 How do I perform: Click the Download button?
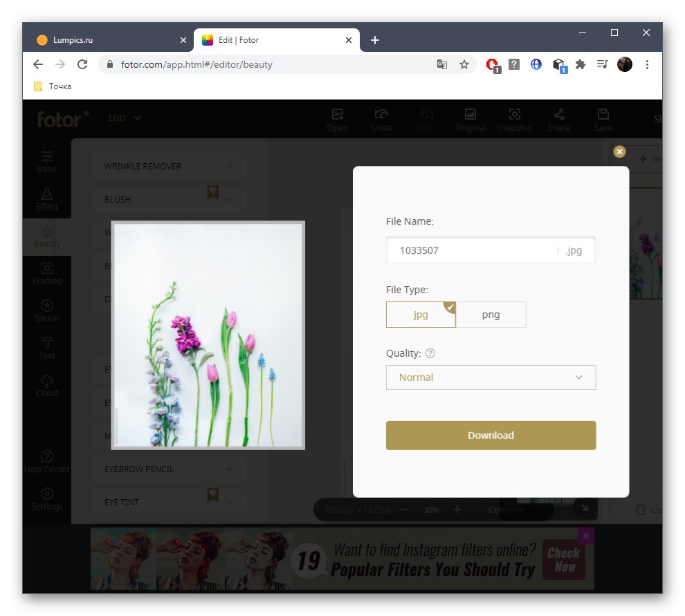[x=491, y=435]
